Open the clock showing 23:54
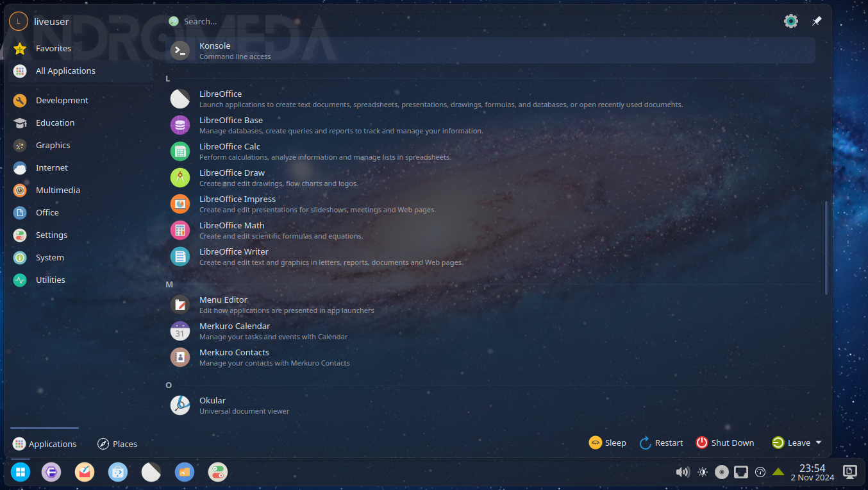868x490 pixels. point(812,473)
